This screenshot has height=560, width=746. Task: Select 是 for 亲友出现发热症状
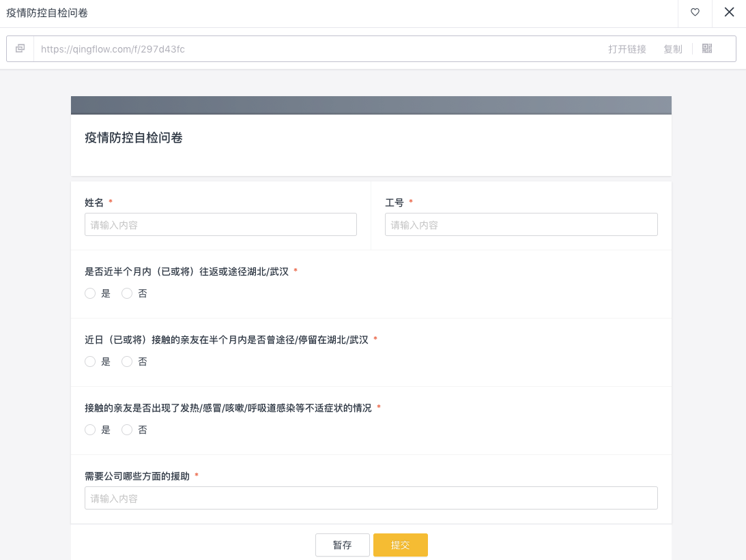(90, 430)
